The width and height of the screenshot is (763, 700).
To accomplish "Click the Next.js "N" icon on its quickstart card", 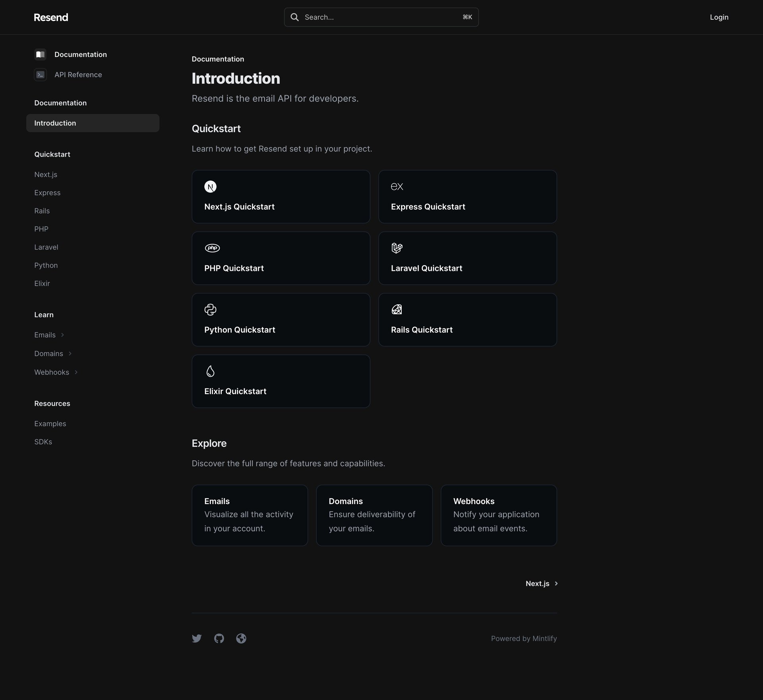I will [x=211, y=186].
